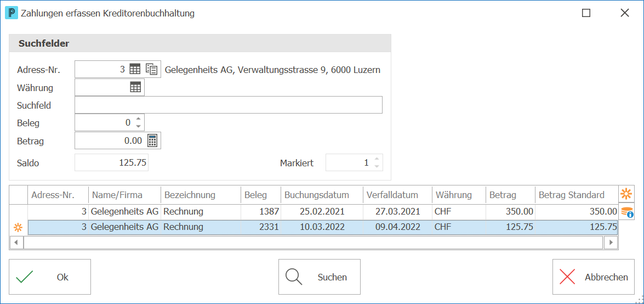Sort by the Betrag Standard column header
Screen dimensions: 644x304
point(577,195)
